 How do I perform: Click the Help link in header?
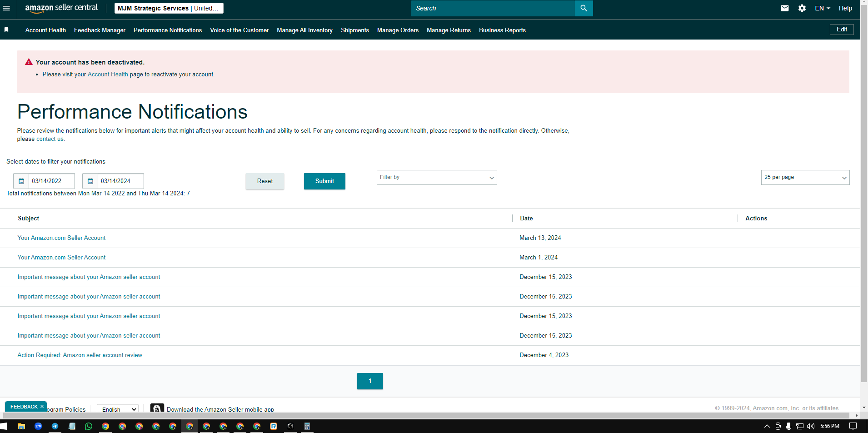tap(845, 8)
